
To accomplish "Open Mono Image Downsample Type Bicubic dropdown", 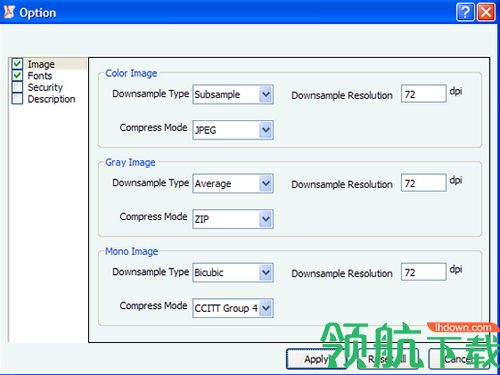I will (233, 272).
